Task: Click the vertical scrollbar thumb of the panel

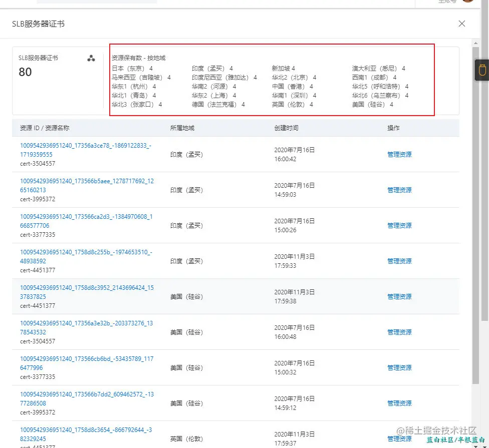Action: point(475,216)
